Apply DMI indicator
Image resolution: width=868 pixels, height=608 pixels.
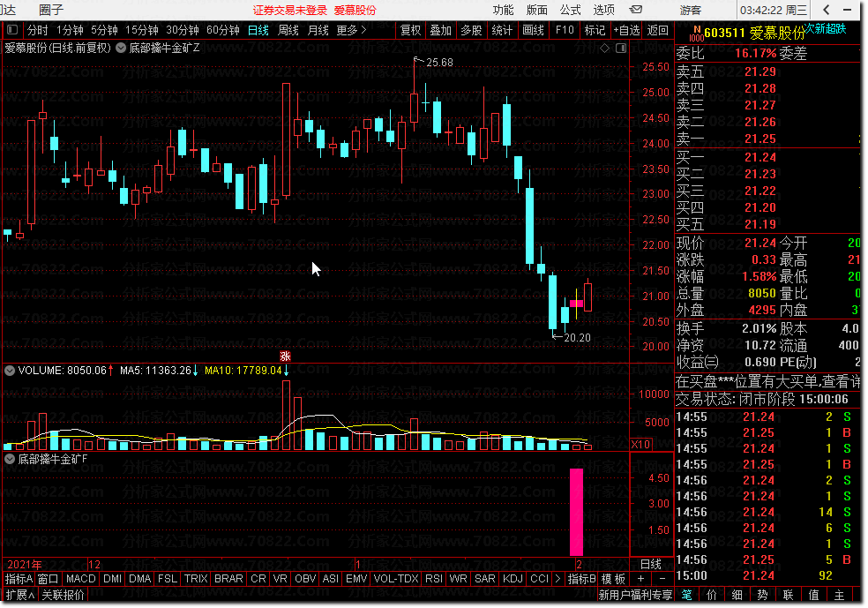coord(112,579)
